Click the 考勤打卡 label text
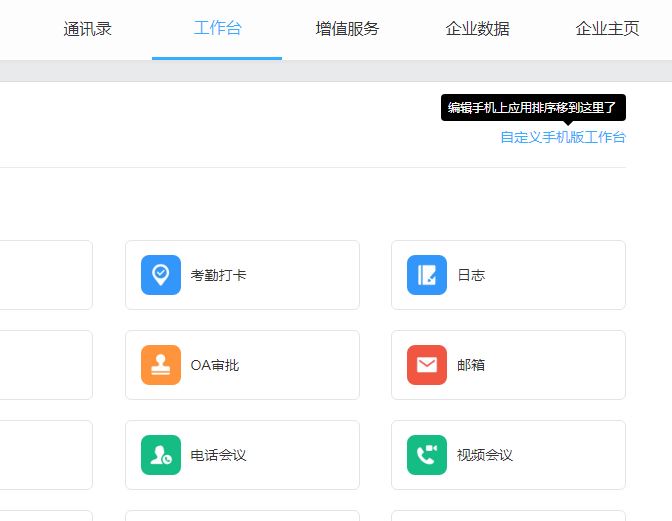 click(219, 275)
